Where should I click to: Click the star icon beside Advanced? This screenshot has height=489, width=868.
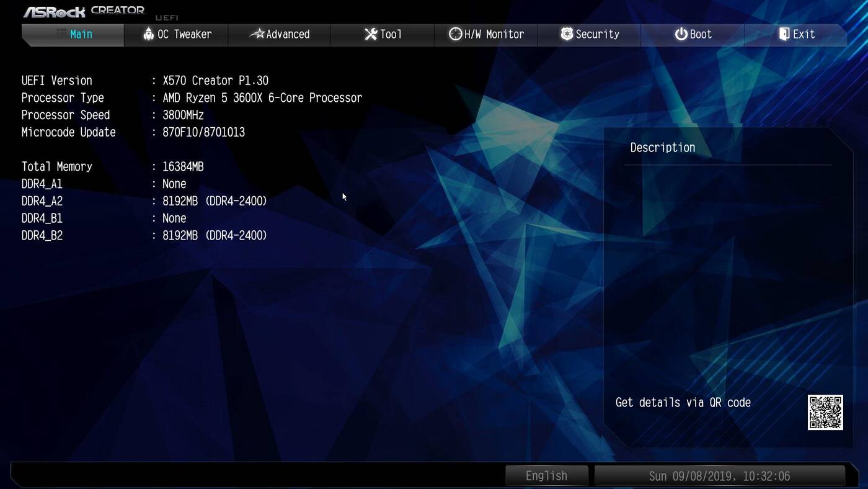point(257,34)
